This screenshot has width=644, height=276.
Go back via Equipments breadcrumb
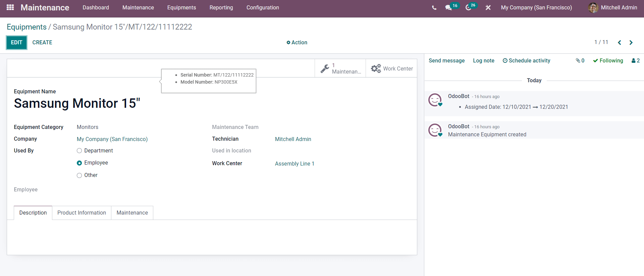(26, 27)
